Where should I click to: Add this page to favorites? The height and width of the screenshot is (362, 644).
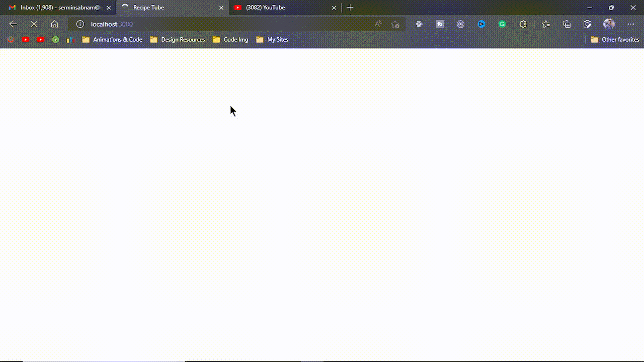point(395,24)
